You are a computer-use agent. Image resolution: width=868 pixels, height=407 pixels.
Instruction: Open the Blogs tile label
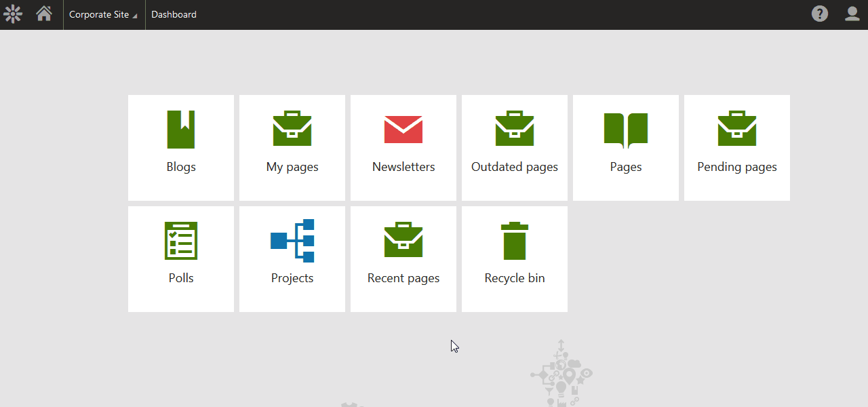181,167
